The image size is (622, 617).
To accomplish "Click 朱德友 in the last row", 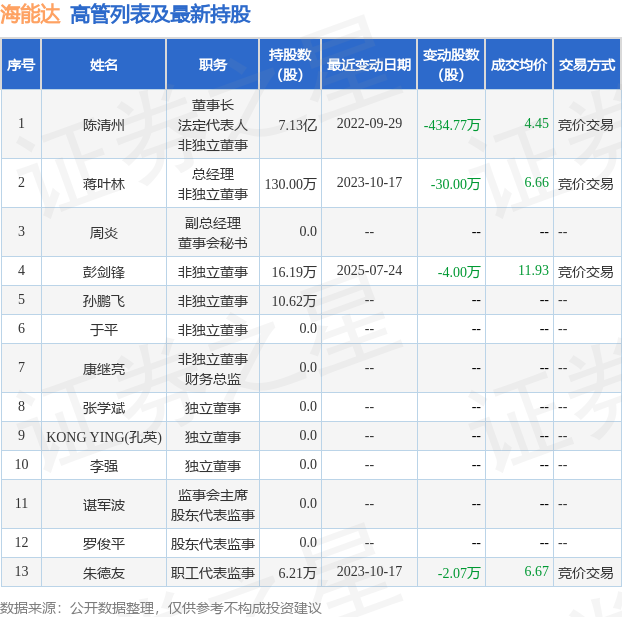I will (104, 573).
